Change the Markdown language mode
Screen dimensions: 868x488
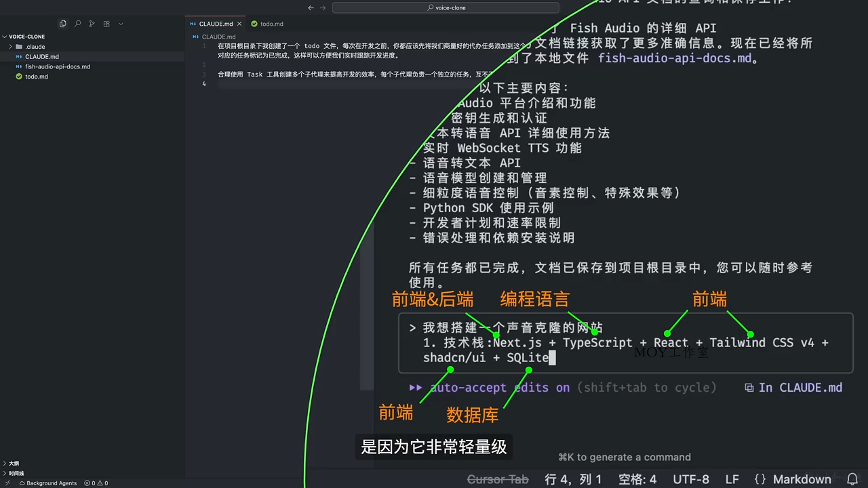(x=802, y=479)
